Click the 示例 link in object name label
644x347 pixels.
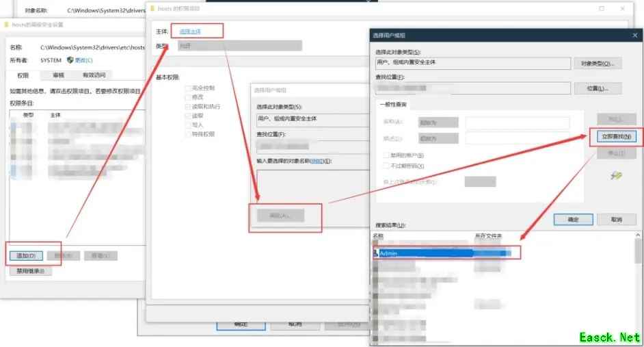317,161
